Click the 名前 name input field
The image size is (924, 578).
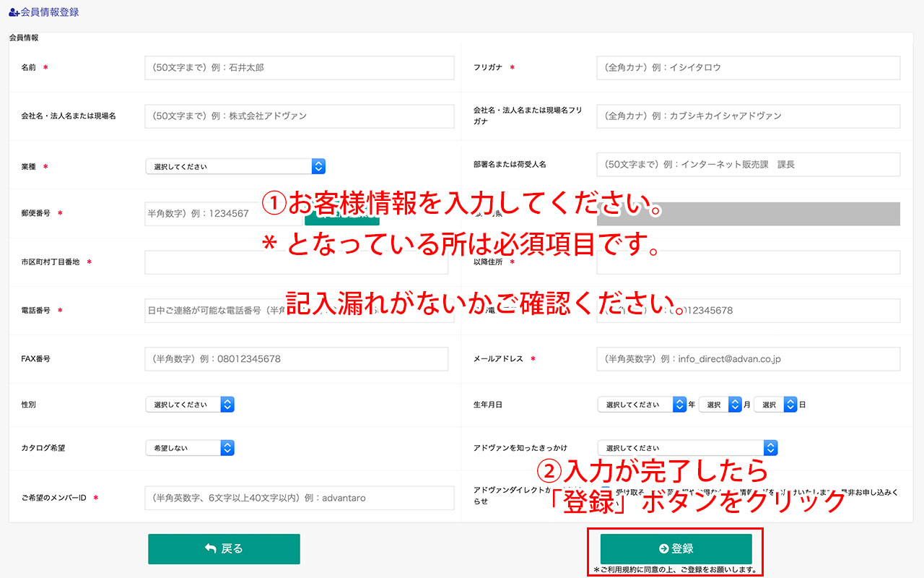pyautogui.click(x=300, y=68)
